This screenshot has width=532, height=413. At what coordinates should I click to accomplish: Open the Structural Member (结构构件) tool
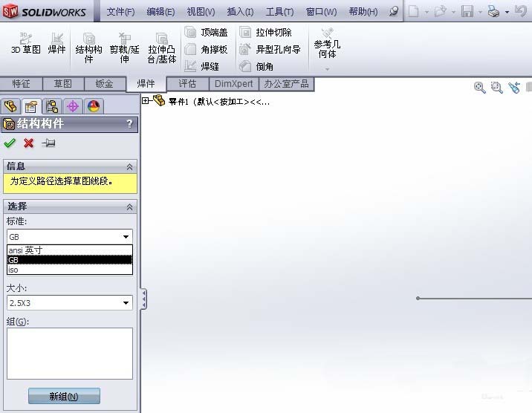click(88, 48)
